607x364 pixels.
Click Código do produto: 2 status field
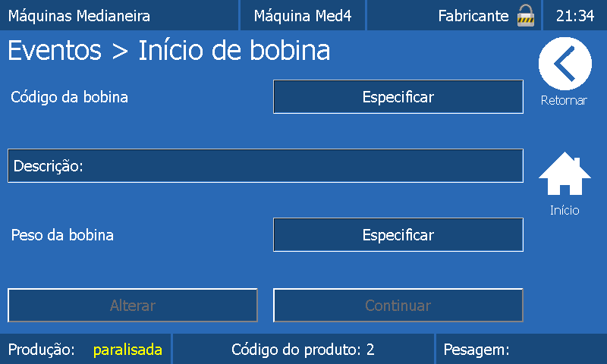click(x=303, y=350)
